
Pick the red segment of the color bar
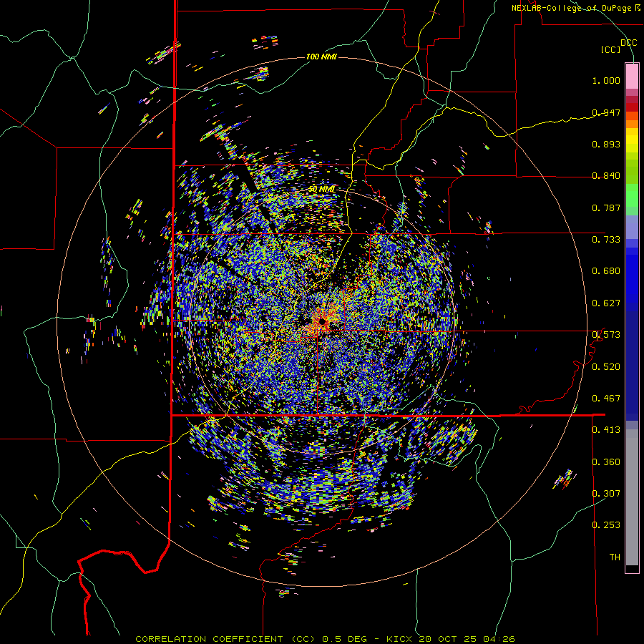pyautogui.click(x=632, y=107)
